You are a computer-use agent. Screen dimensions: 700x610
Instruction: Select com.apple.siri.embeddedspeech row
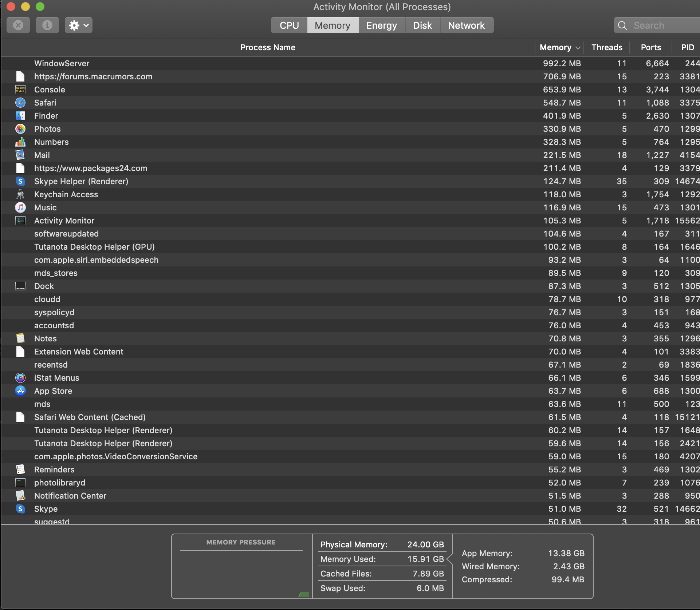pos(350,260)
